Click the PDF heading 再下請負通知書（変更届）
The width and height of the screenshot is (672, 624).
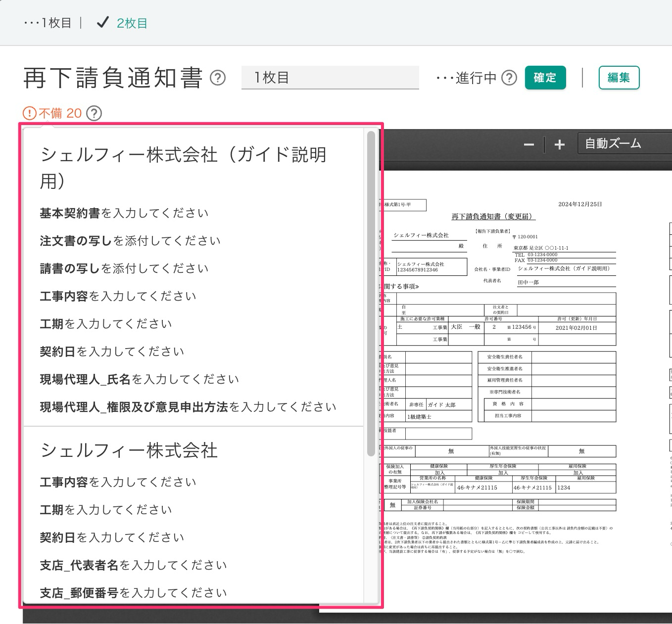point(493,217)
